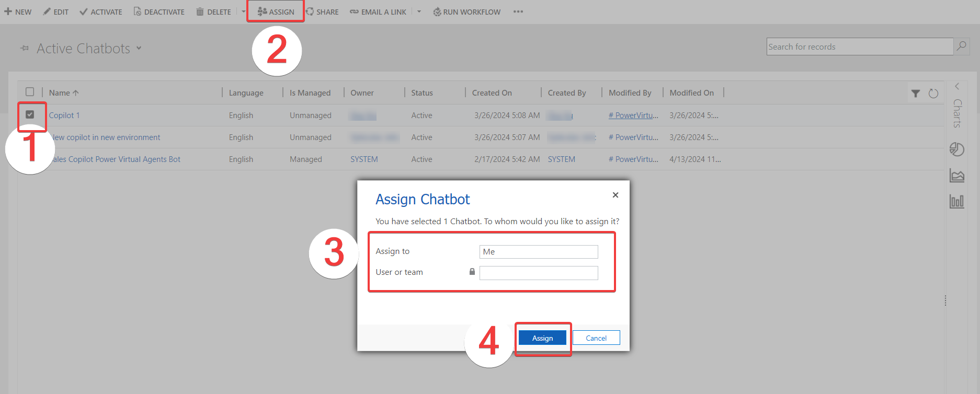Image resolution: width=980 pixels, height=394 pixels.
Task: Click the DELETE trash command
Action: pyautogui.click(x=213, y=11)
